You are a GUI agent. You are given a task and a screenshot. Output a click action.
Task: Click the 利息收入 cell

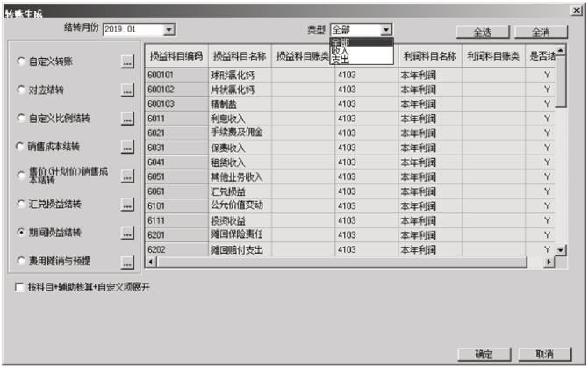(240, 119)
